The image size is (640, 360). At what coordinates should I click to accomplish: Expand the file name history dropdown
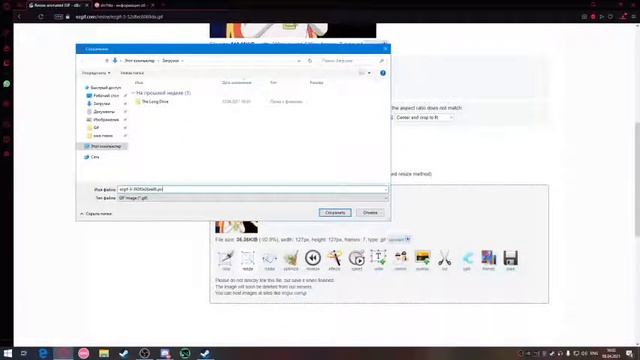(385, 189)
